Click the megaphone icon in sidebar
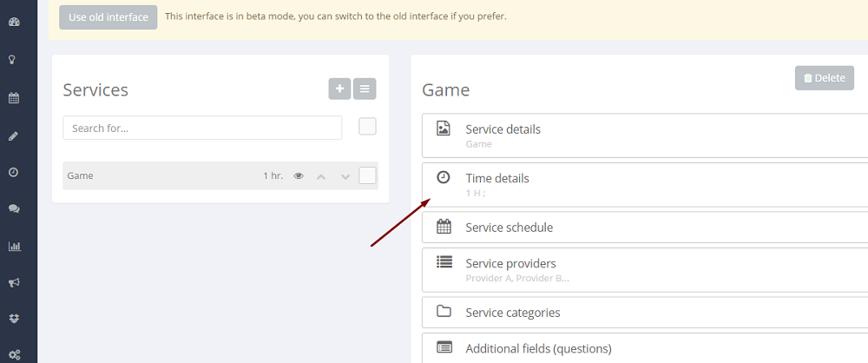 14,282
